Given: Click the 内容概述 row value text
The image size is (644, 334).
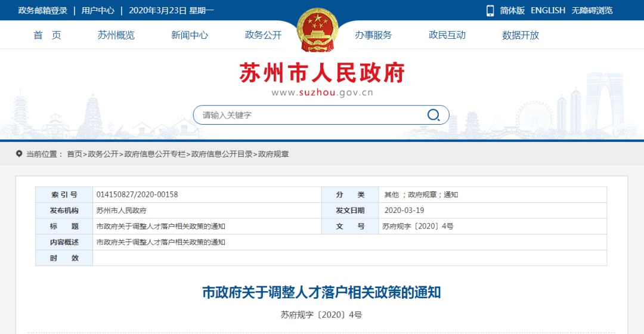Looking at the screenshot, I should (160, 242).
